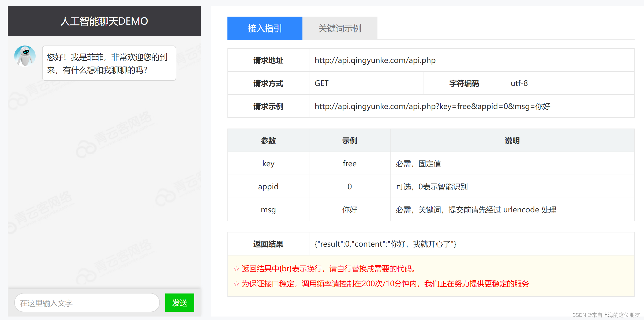Click the 字符编码 label cell
Viewport: 644px width, 320px height.
coord(464,83)
